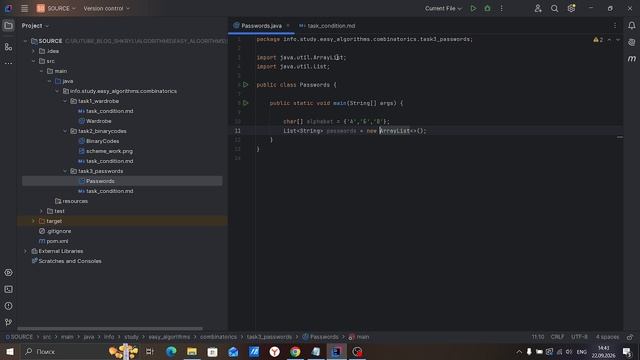The height and width of the screenshot is (360, 640).
Task: Open the Maven tool window
Action: tap(631, 59)
